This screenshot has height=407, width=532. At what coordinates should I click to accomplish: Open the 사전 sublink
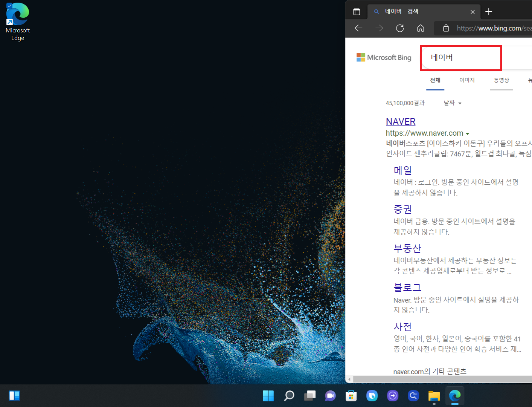pyautogui.click(x=402, y=327)
